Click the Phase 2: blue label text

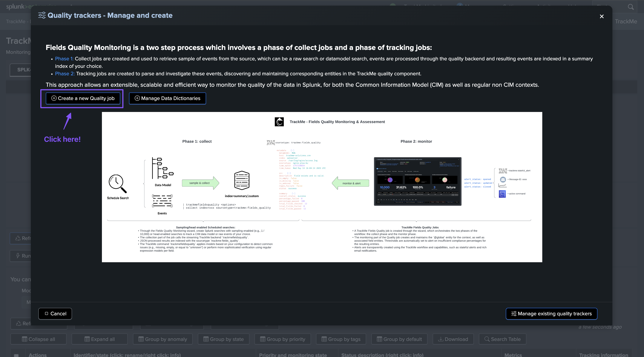(65, 74)
